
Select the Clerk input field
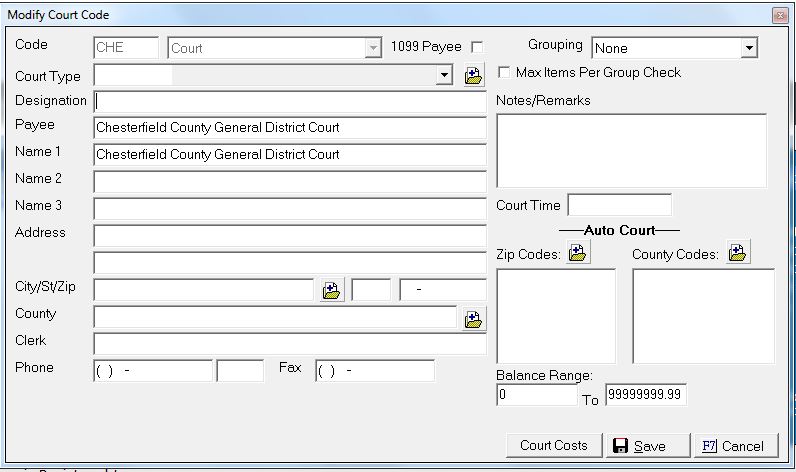(x=290, y=344)
